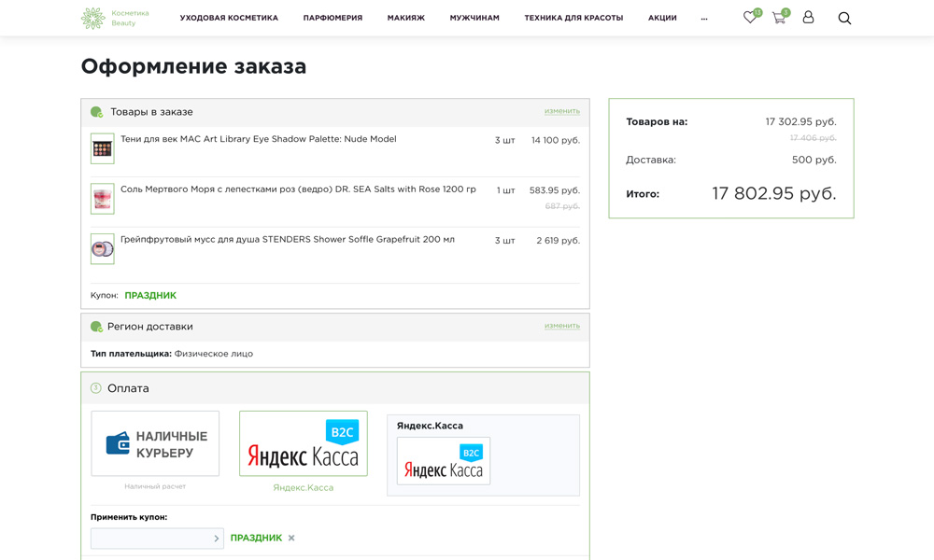Click the Применить купон input field
This screenshot has height=560, width=934.
pos(149,539)
